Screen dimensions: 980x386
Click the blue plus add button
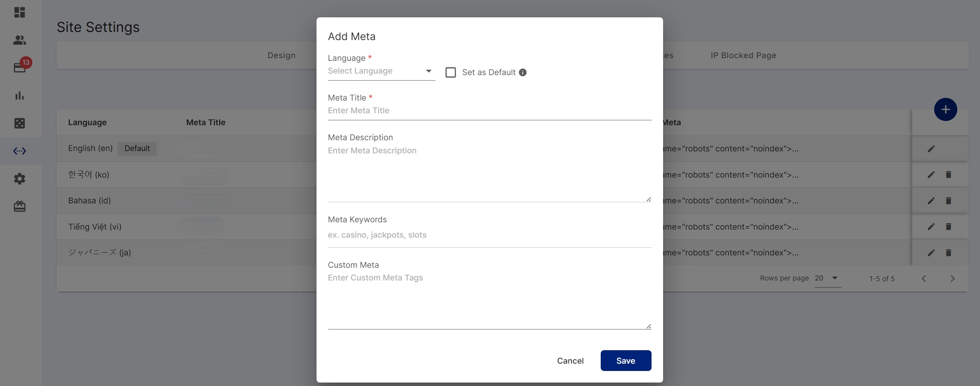click(x=945, y=109)
